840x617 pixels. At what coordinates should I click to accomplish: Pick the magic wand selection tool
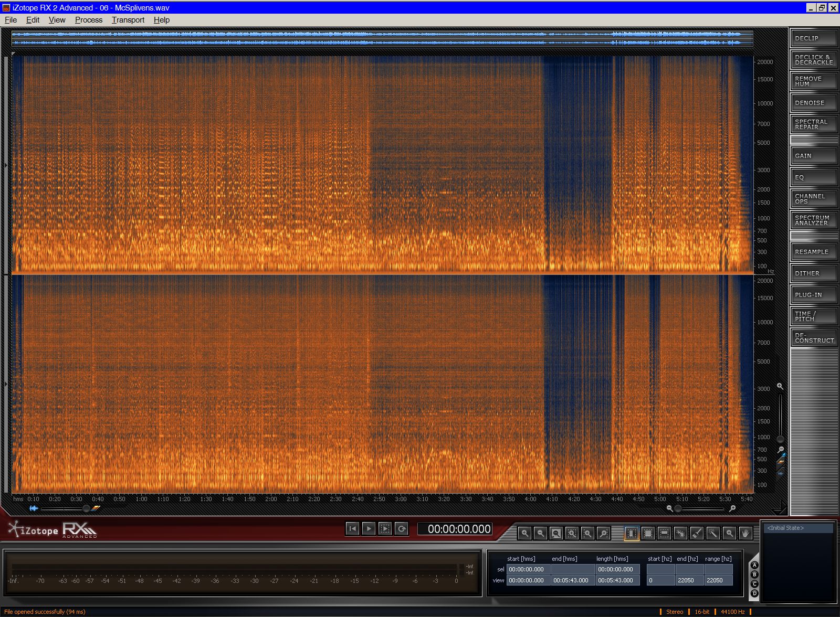(x=712, y=533)
